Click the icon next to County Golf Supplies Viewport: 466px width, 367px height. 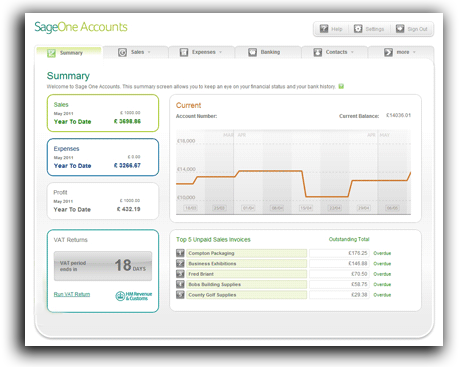point(180,295)
